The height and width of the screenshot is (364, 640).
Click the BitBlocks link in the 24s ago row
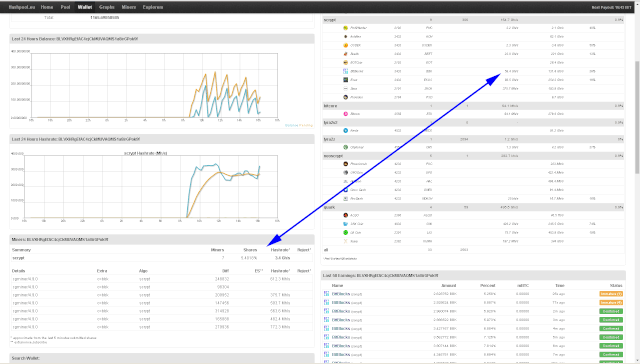341,294
